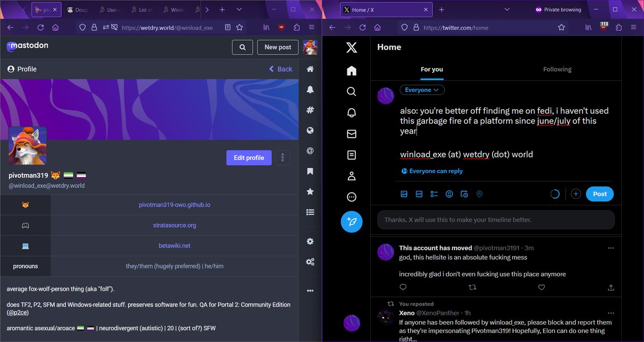Toggle reader view in Mastodon window address bar
This screenshot has height=342, width=644.
click(x=228, y=27)
